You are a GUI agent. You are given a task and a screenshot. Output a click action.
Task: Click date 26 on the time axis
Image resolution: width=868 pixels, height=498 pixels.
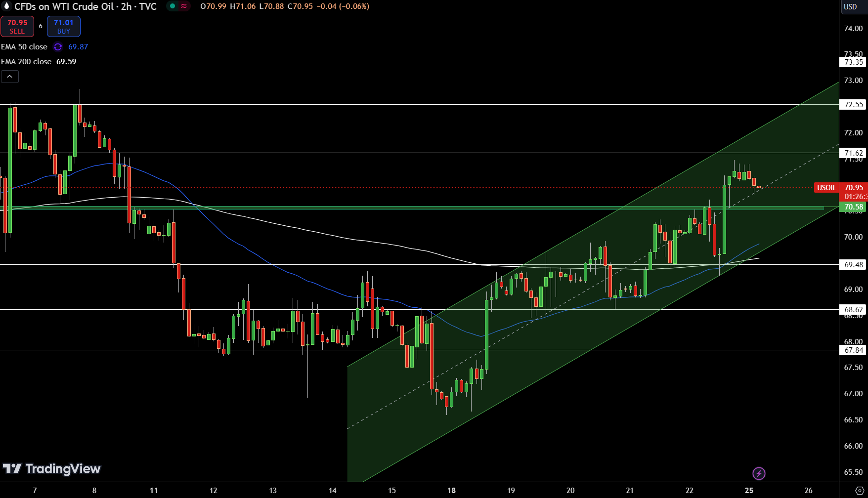[x=809, y=491]
